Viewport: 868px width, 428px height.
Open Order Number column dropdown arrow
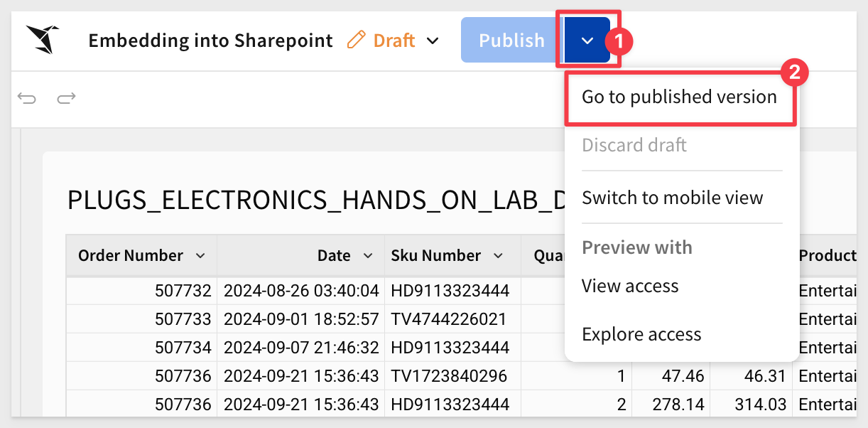click(x=200, y=255)
